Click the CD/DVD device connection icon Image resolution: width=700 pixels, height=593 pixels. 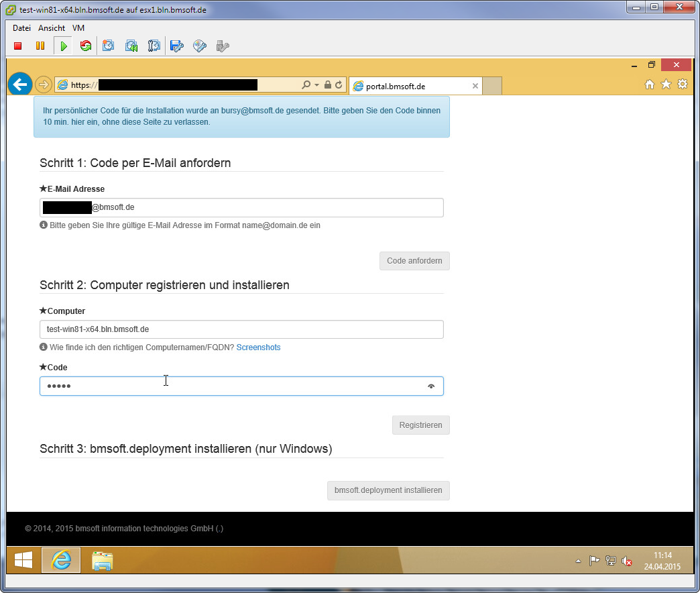(x=200, y=46)
